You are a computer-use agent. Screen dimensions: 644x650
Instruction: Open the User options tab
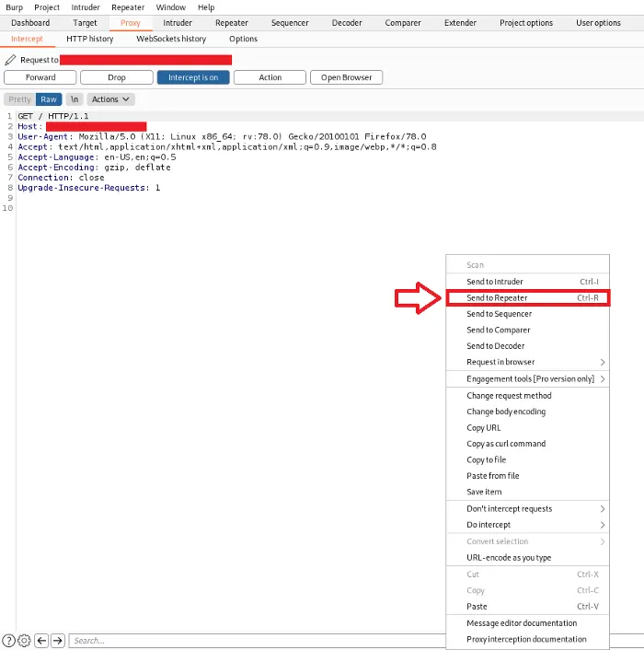point(598,23)
